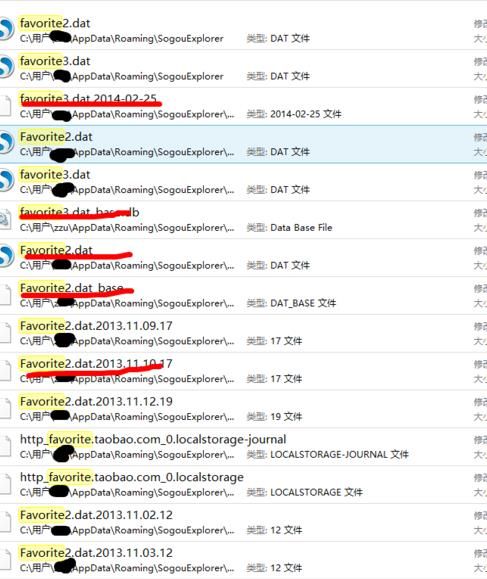The height and width of the screenshot is (579, 487).
Task: Click the '19 文件' type label
Action: coord(286,417)
